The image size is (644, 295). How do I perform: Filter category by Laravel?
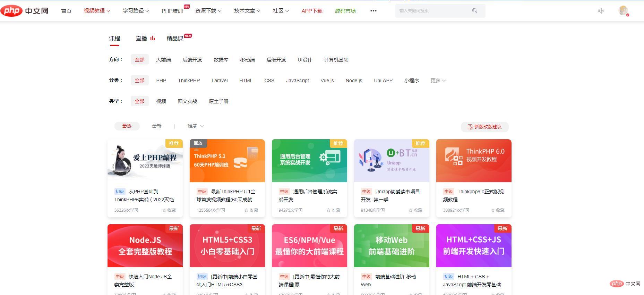(220, 81)
